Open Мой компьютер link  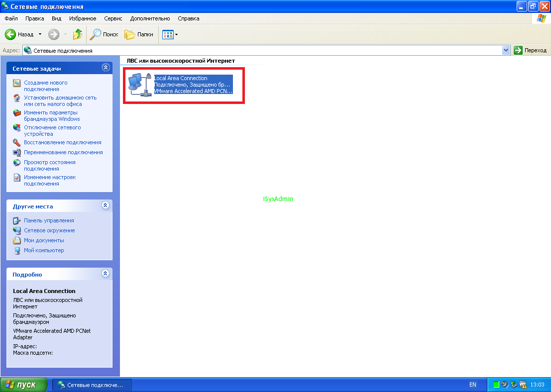(x=44, y=250)
